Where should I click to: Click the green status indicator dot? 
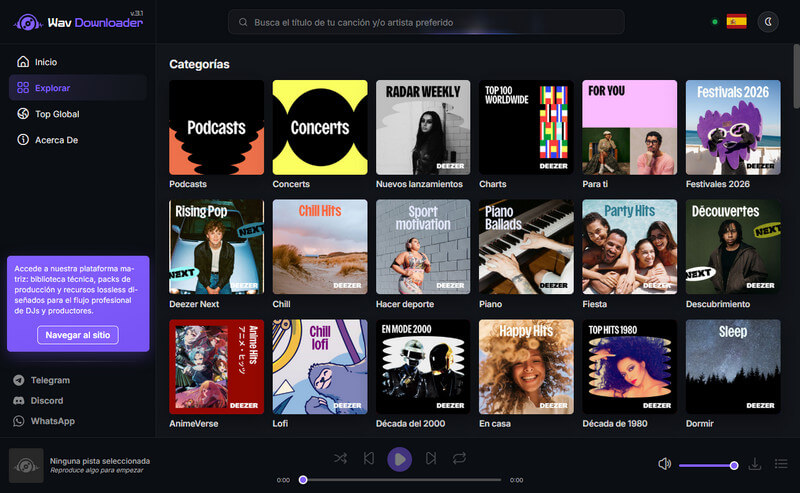click(x=715, y=22)
